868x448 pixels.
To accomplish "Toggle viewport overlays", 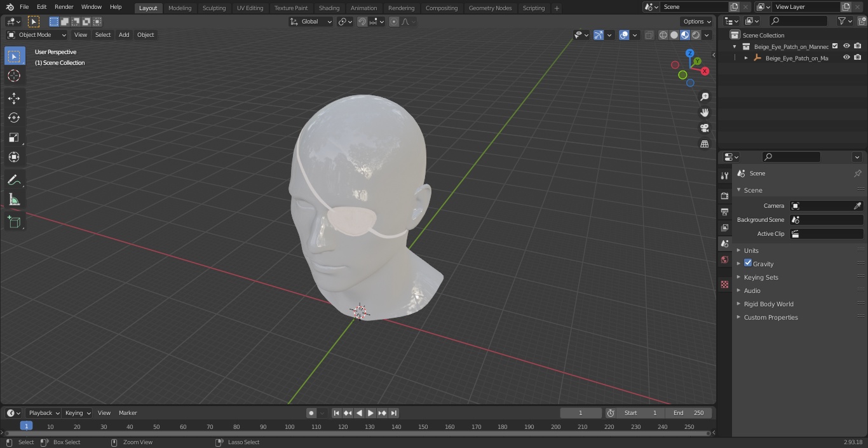I will (624, 35).
